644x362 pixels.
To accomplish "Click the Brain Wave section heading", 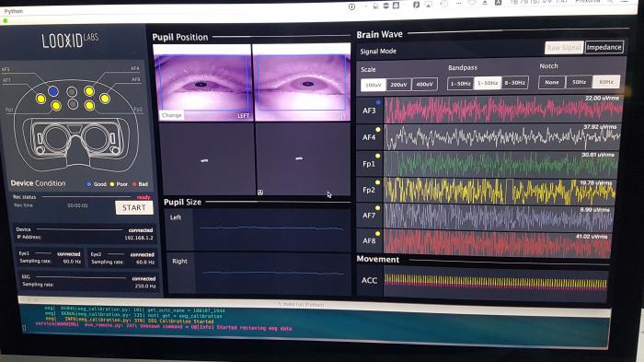I will (x=379, y=35).
